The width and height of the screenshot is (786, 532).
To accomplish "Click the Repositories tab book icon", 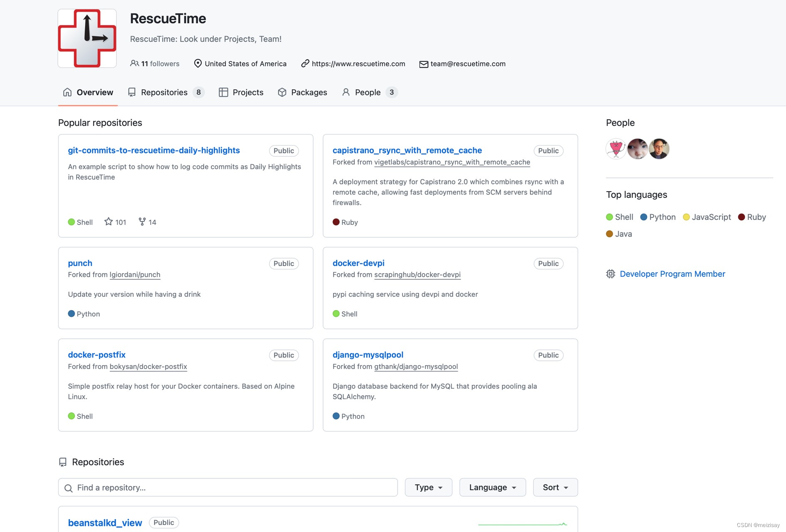I will tap(132, 92).
